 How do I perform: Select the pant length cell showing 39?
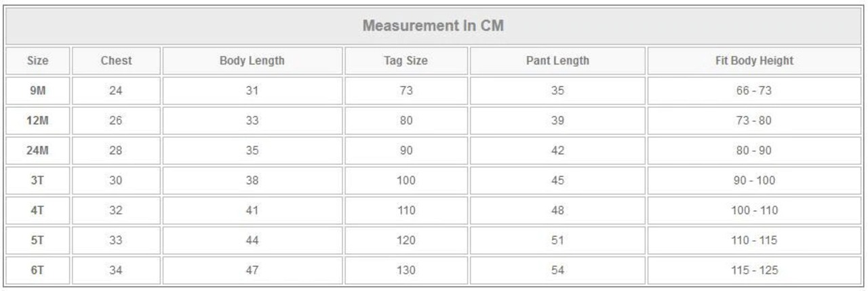[557, 120]
